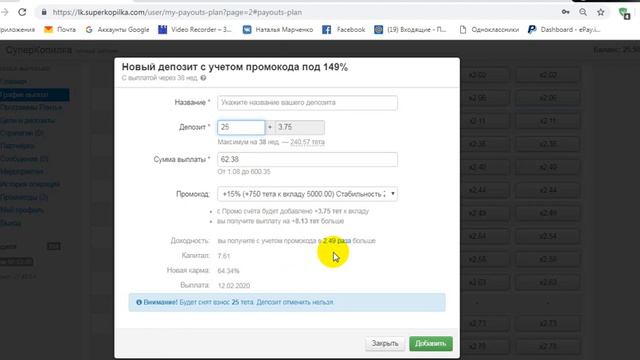
Task: Open the Промокод dropdown
Action: pos(307,194)
